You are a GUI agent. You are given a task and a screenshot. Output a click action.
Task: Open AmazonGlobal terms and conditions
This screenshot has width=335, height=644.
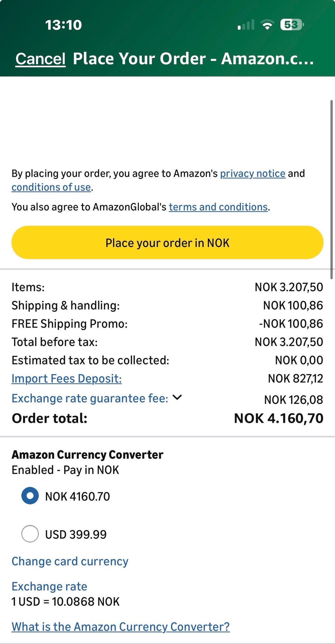pos(218,207)
